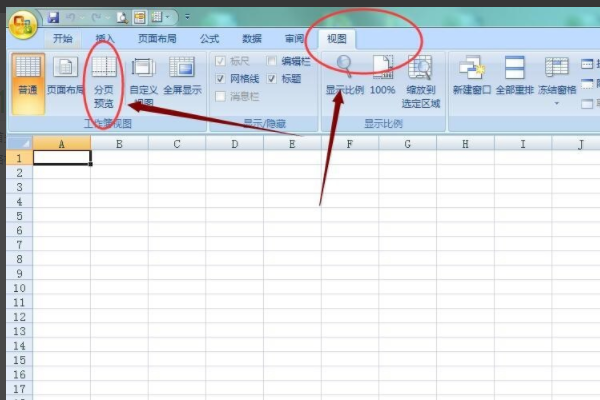This screenshot has width=600, height=400.
Task: Redo the last action
Action: 97,18
